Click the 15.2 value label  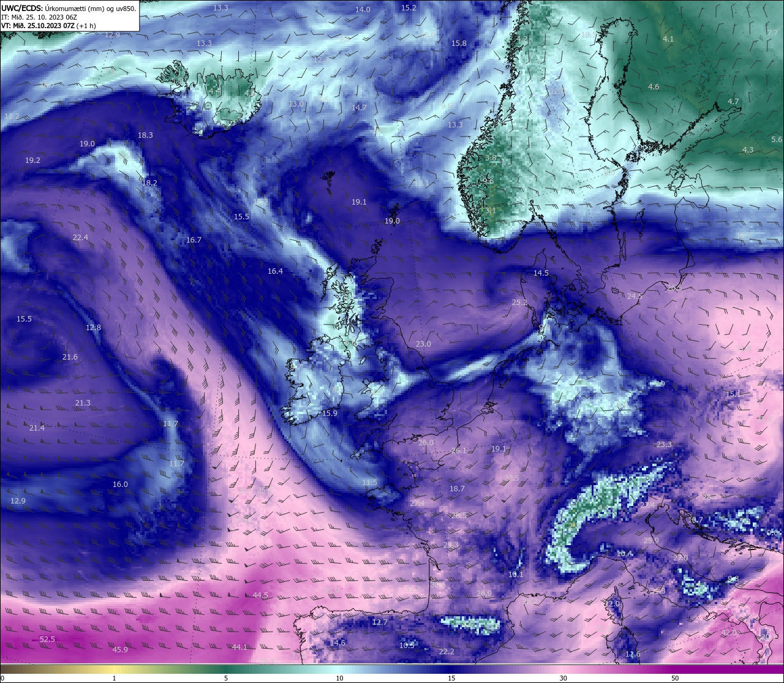[409, 7]
